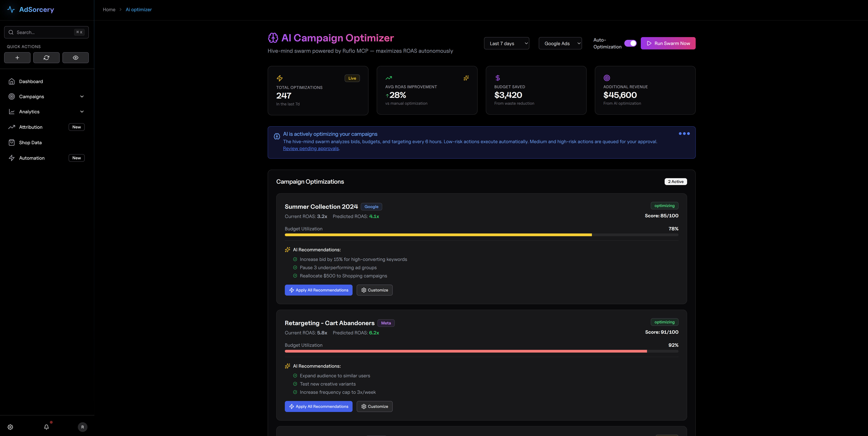Open Attribution in the sidebar

click(47, 127)
